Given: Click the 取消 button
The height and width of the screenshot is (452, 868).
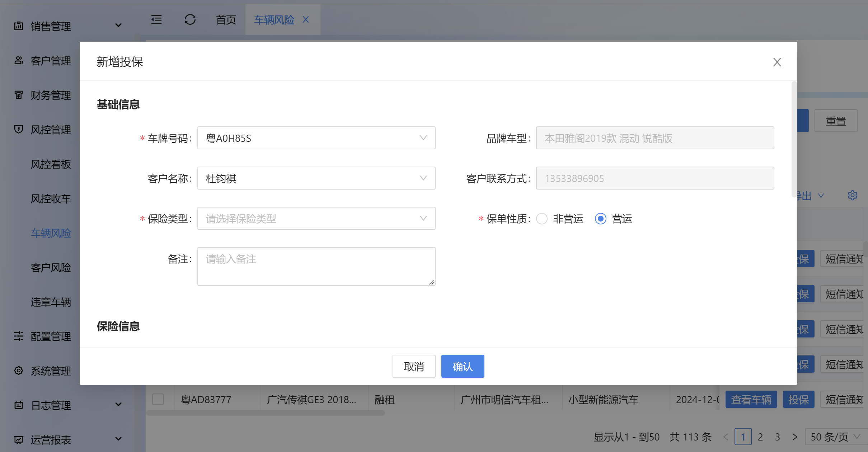Looking at the screenshot, I should [x=414, y=366].
